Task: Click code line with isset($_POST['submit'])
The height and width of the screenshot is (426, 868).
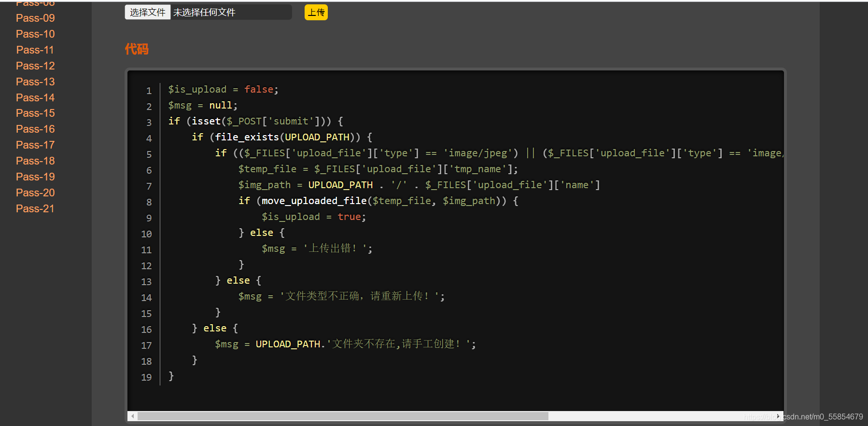Action: pos(256,121)
